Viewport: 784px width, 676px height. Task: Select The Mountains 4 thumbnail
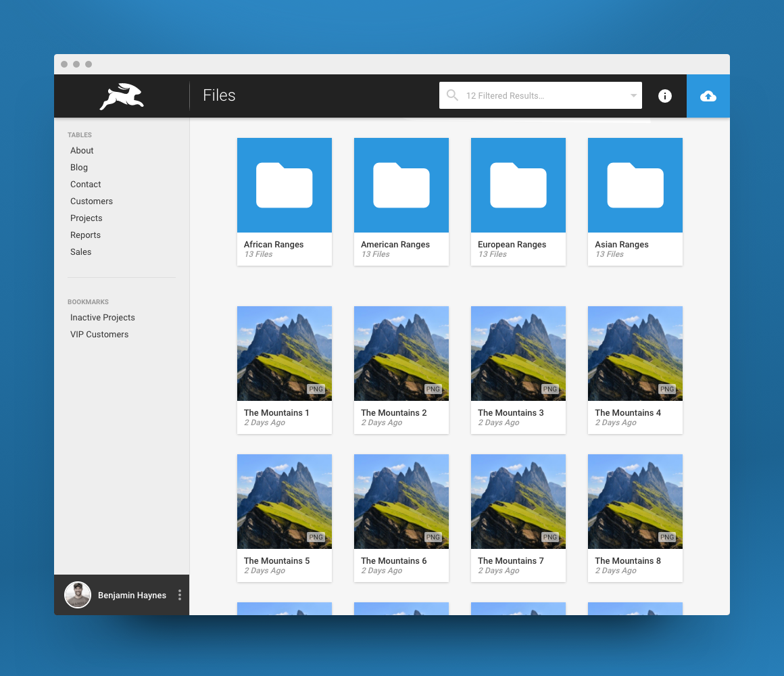tap(635, 354)
